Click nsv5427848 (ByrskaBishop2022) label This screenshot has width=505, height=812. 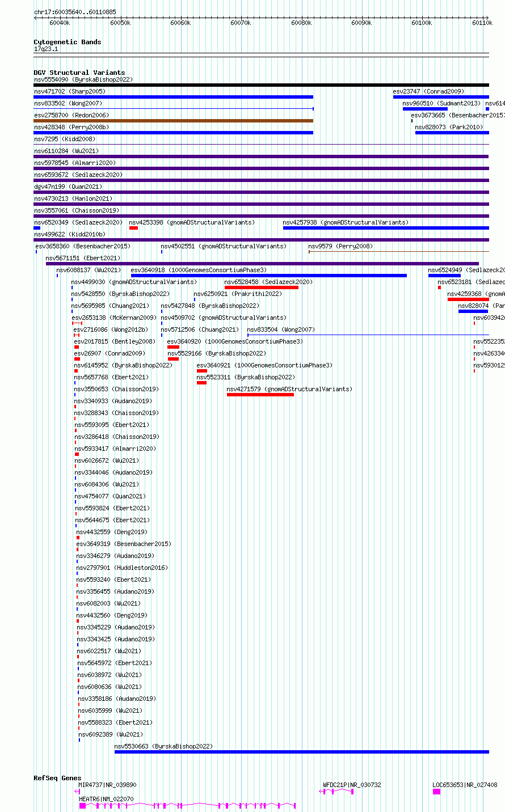(x=210, y=306)
